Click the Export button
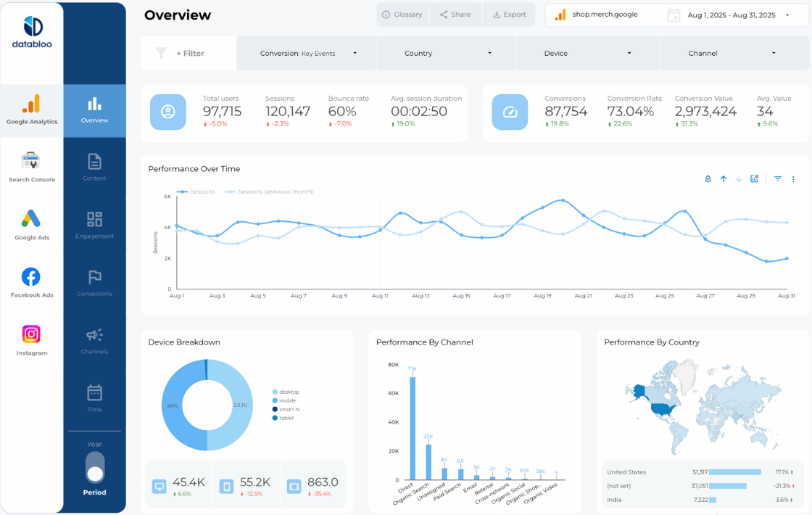Screen dimensions: 812x515 (x=509, y=15)
